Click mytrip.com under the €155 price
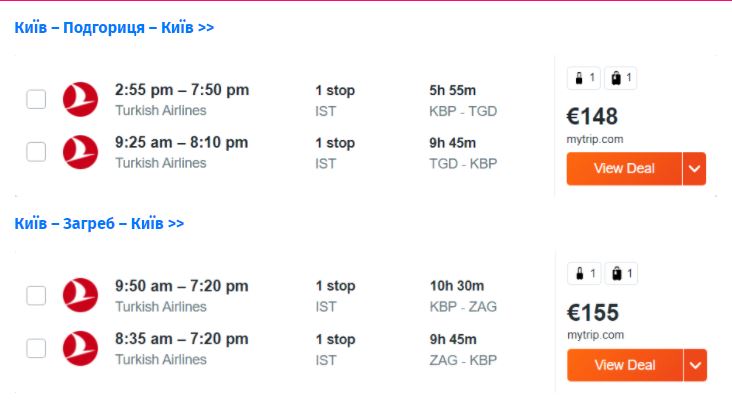Image resolution: width=732 pixels, height=404 pixels. tap(595, 335)
